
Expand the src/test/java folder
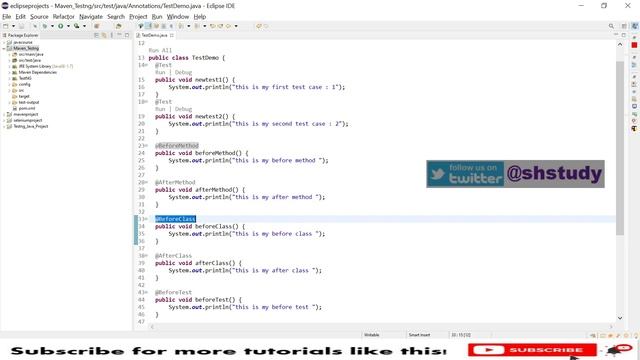pos(9,60)
